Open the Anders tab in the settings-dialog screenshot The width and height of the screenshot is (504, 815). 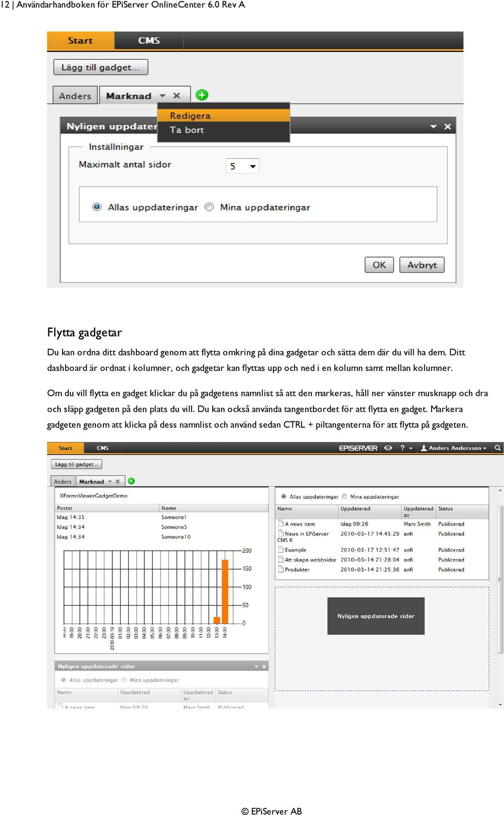pos(75,96)
